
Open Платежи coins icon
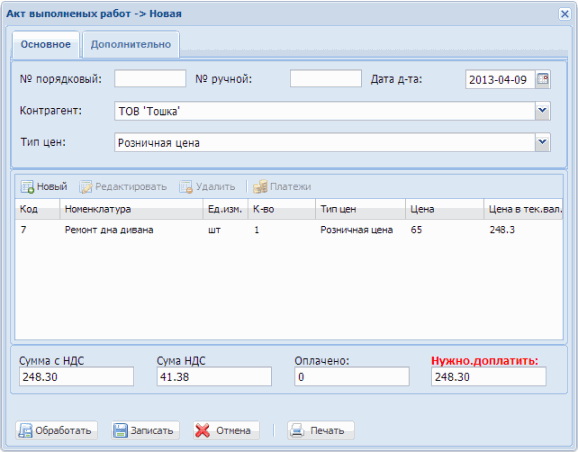click(x=260, y=187)
